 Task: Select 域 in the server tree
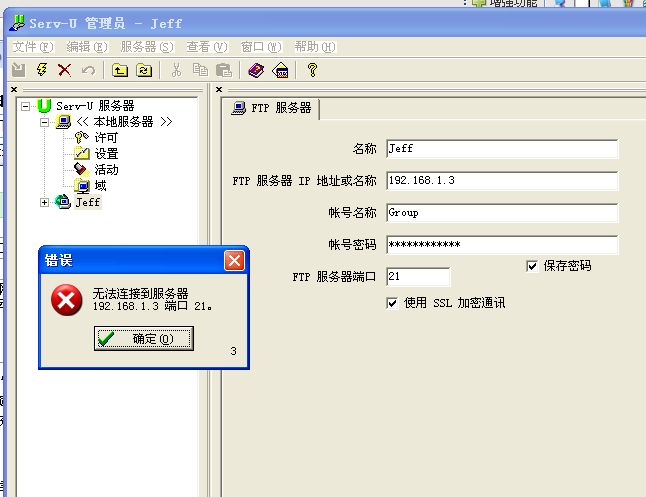pyautogui.click(x=100, y=185)
